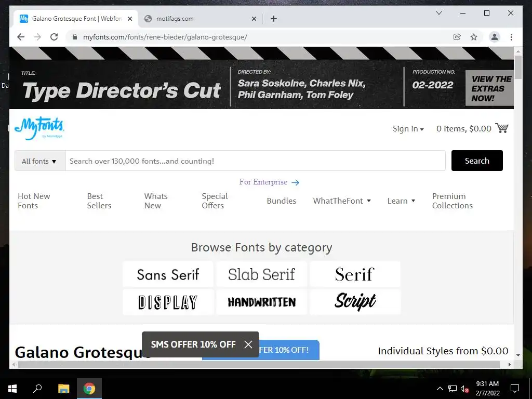Viewport: 532px width, 399px height.
Task: Open a new tab with plus button
Action: tap(274, 19)
